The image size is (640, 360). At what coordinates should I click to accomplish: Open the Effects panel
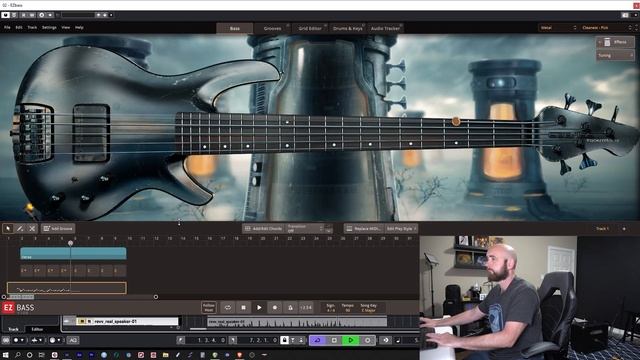616,42
